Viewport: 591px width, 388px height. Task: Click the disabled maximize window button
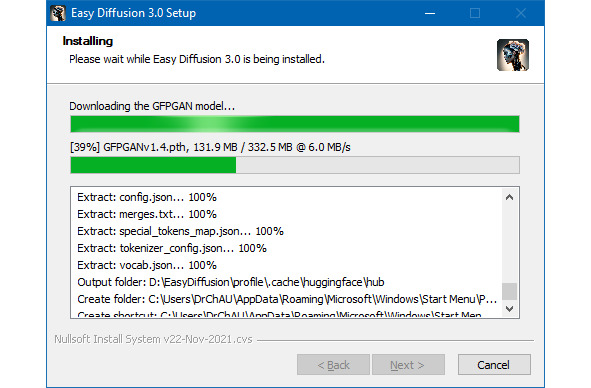tap(475, 13)
